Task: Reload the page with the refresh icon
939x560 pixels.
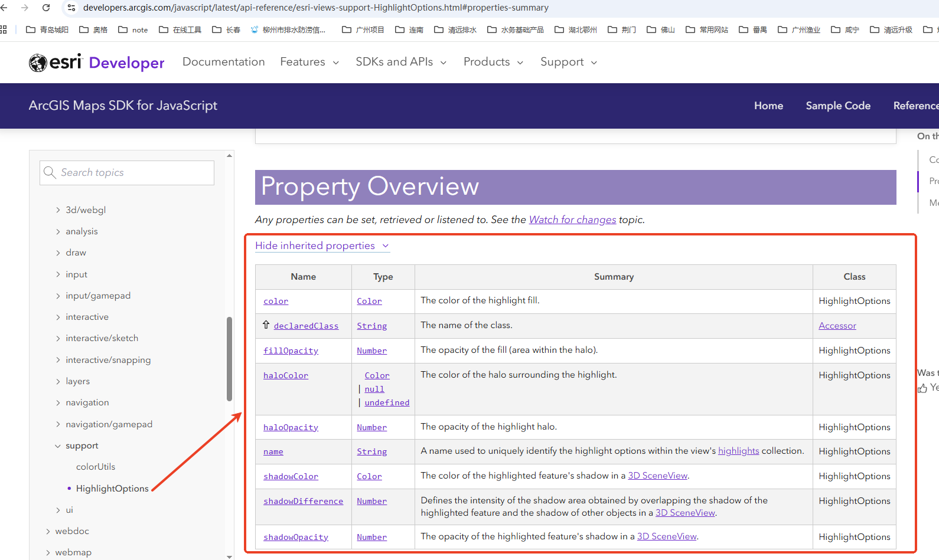Action: coord(46,8)
